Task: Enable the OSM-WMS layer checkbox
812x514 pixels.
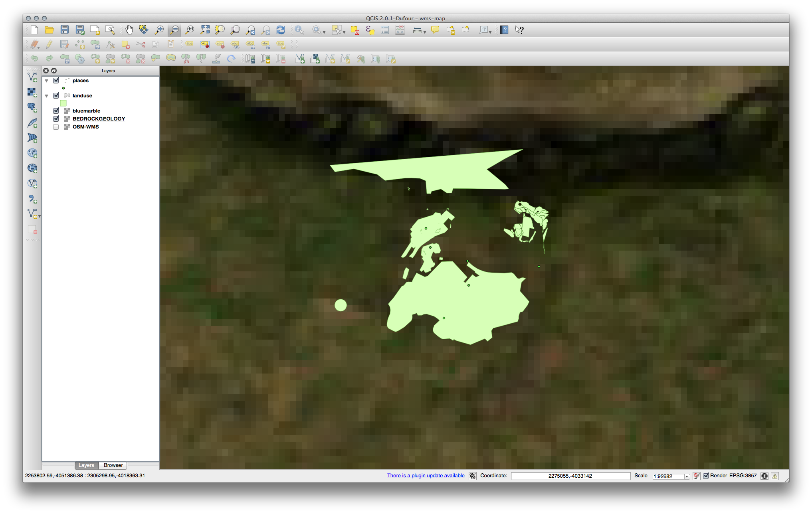Action: click(56, 127)
